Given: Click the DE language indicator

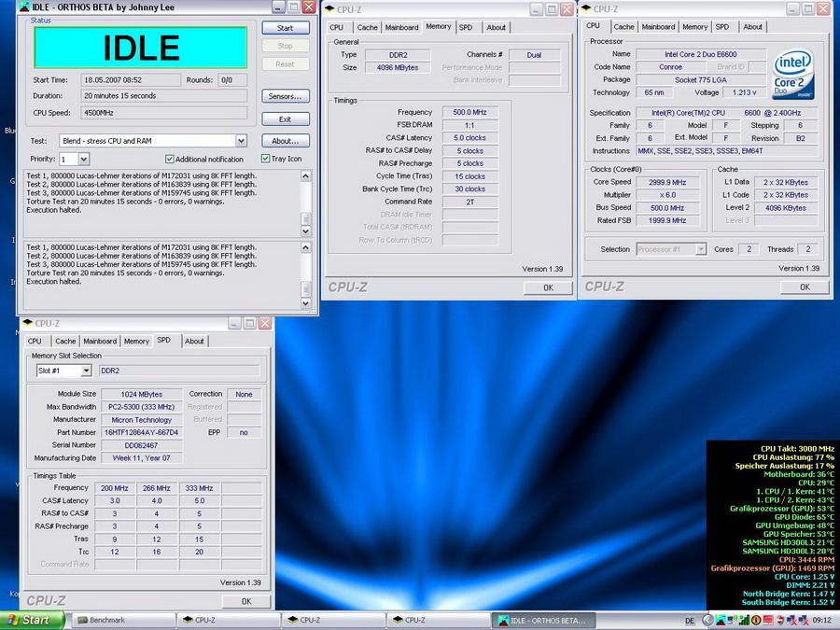Looking at the screenshot, I should coord(690,621).
